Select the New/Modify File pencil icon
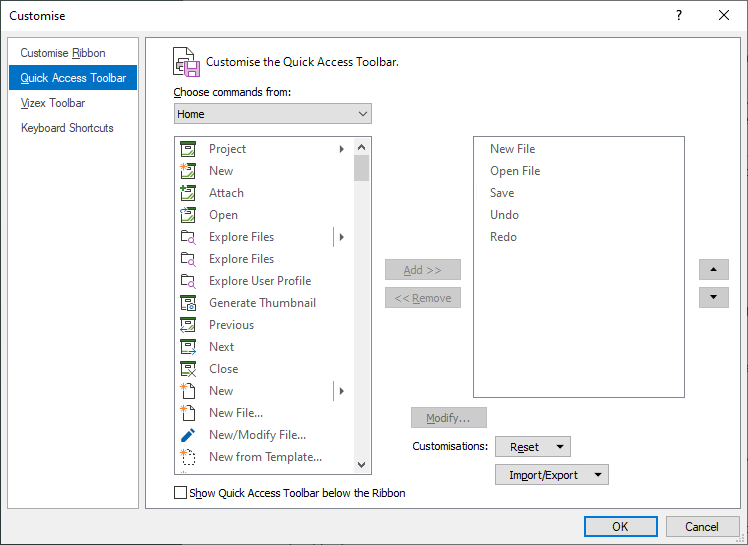The image size is (748, 545). point(188,435)
